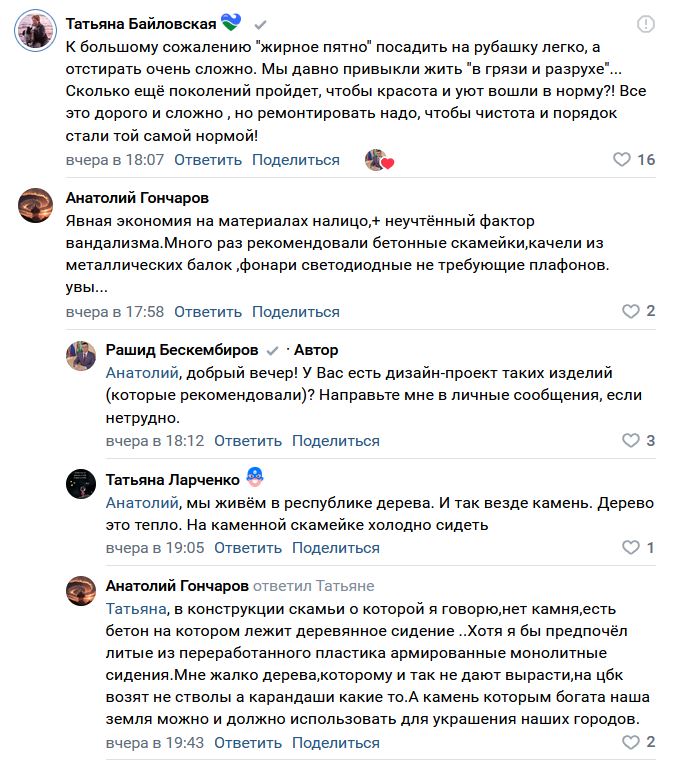Open Рашид Бескембиров's profile avatar
Viewport: 680px width, 764px height.
click(x=81, y=356)
